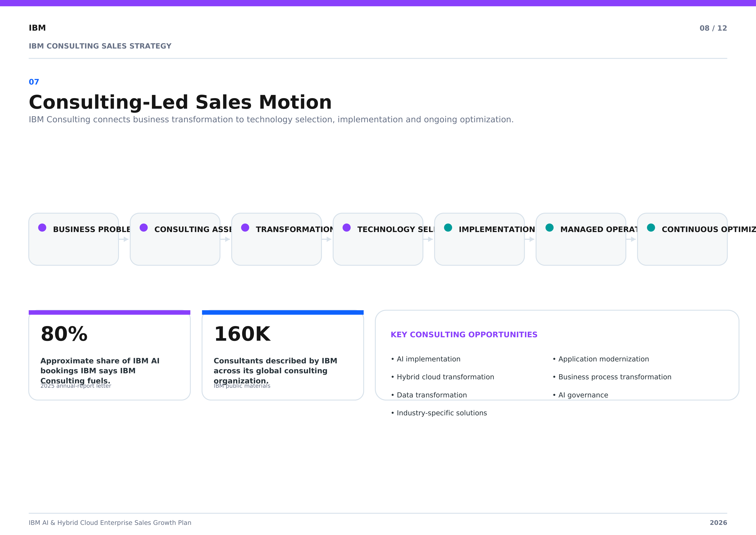
Task: Click the purple dot beside Consulting Assessment step
Action: click(144, 228)
